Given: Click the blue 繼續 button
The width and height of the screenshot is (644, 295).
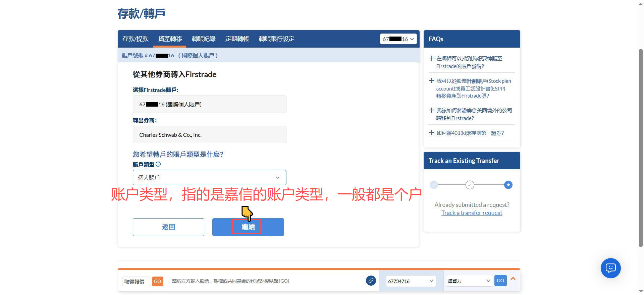Looking at the screenshot, I should click(x=248, y=227).
